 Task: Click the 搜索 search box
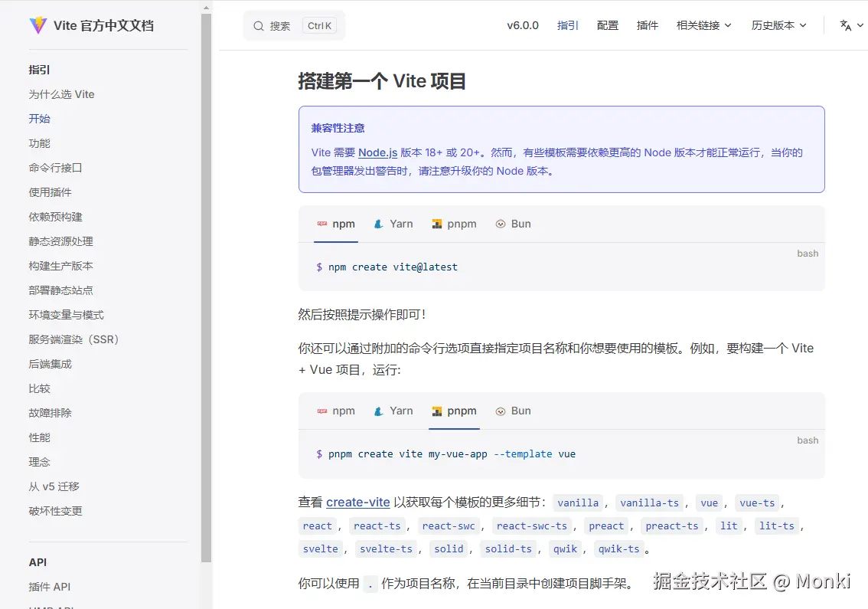point(294,25)
